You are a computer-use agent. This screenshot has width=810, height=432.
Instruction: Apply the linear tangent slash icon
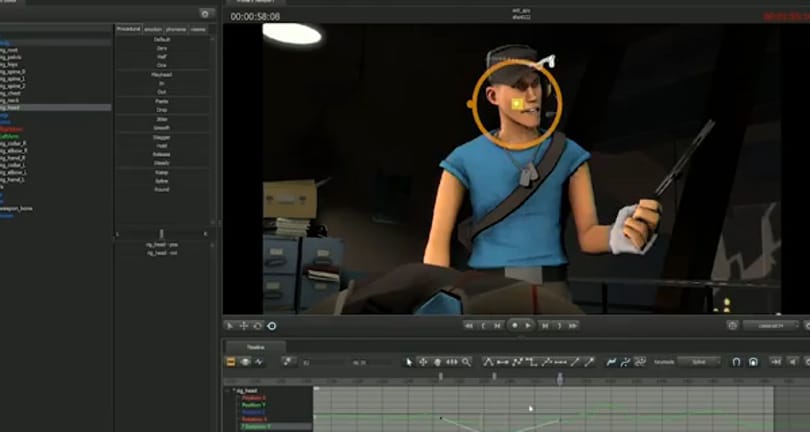(575, 362)
